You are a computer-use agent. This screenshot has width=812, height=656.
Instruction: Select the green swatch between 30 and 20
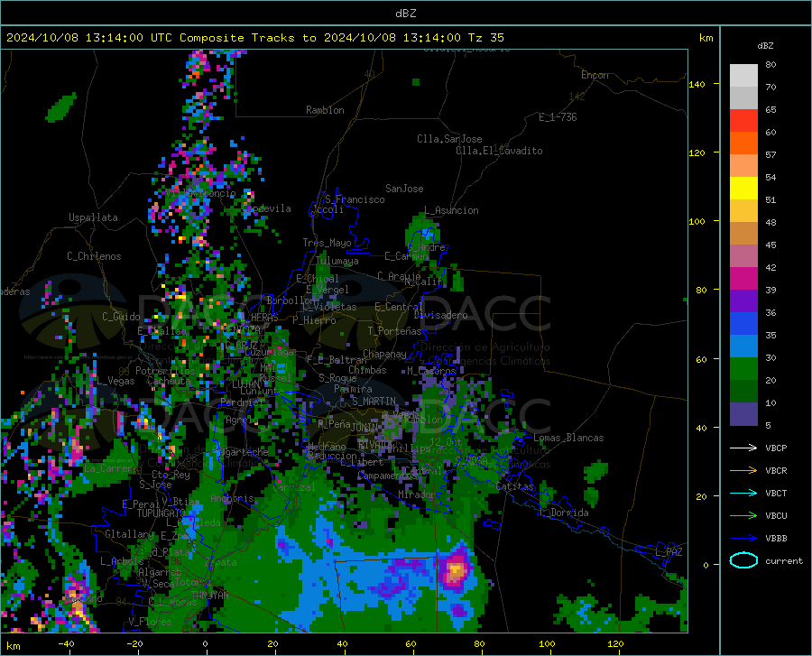coord(743,369)
